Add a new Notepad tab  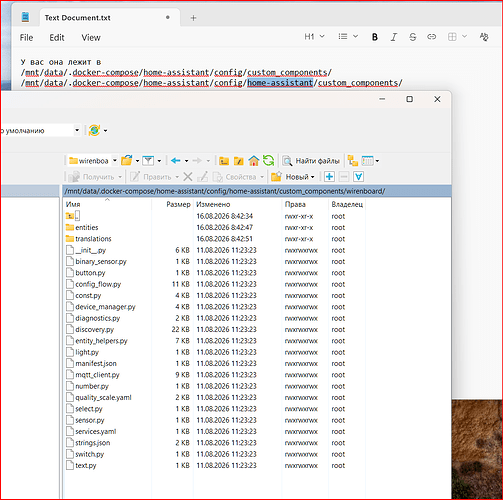tap(193, 18)
